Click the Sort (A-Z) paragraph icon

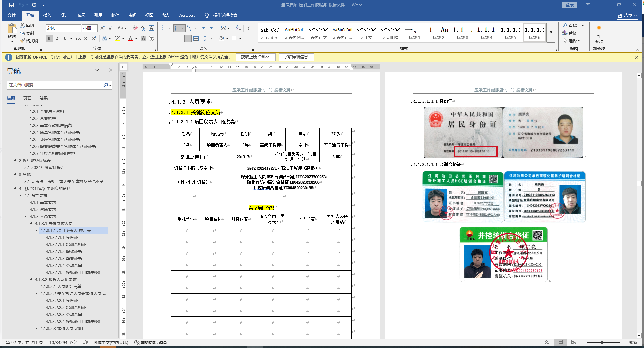[238, 28]
